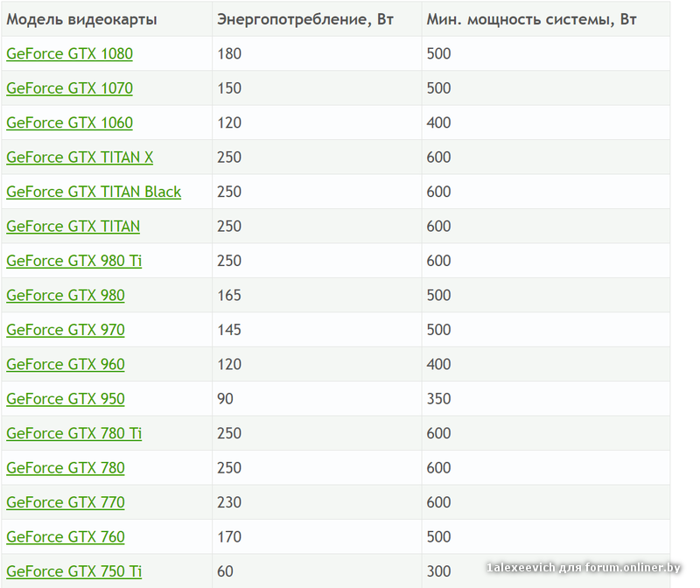Follow the GeForce GTX 780 link
Viewport: 700px width, 588px height.
(66, 468)
